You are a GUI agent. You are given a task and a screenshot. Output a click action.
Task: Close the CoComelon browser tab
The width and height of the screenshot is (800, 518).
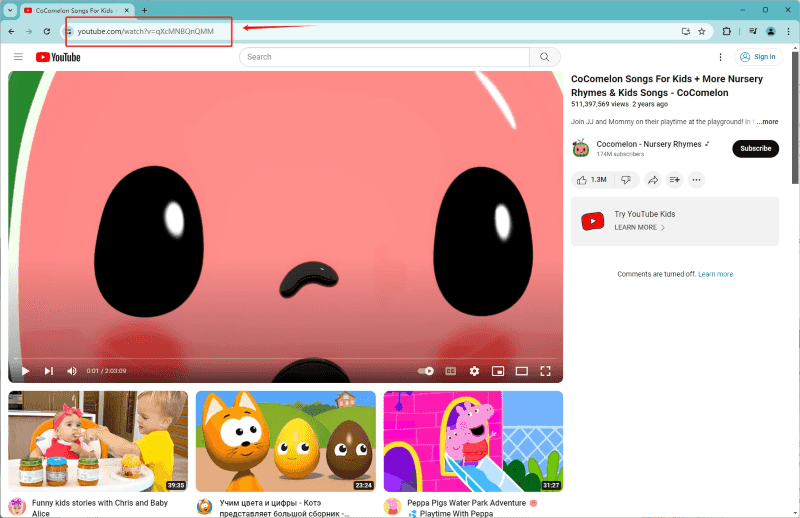[x=127, y=10]
